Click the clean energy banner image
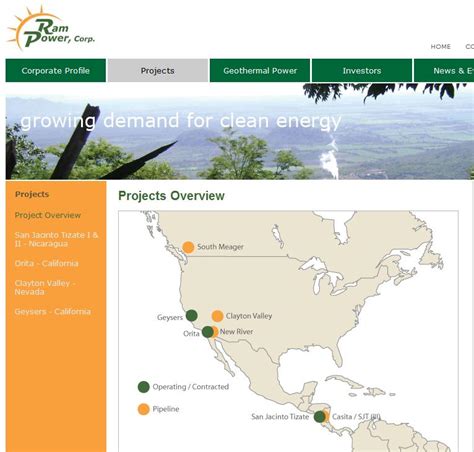Image resolution: width=474 pixels, height=452 pixels. point(240,132)
